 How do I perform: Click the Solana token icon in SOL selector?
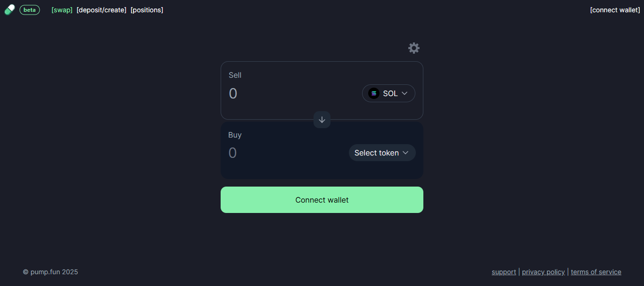tap(373, 93)
